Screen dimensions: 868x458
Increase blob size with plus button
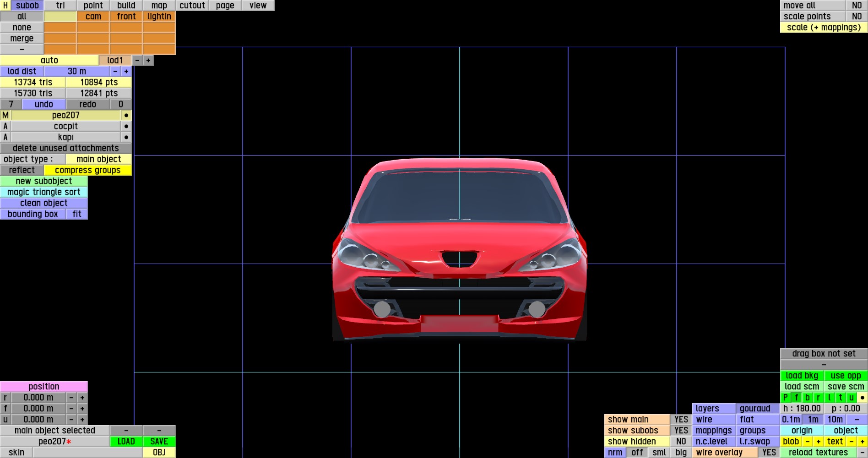(x=818, y=442)
